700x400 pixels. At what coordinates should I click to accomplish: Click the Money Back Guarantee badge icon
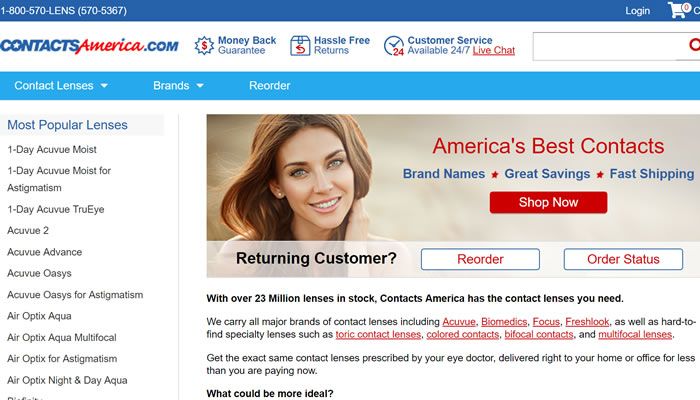(204, 46)
